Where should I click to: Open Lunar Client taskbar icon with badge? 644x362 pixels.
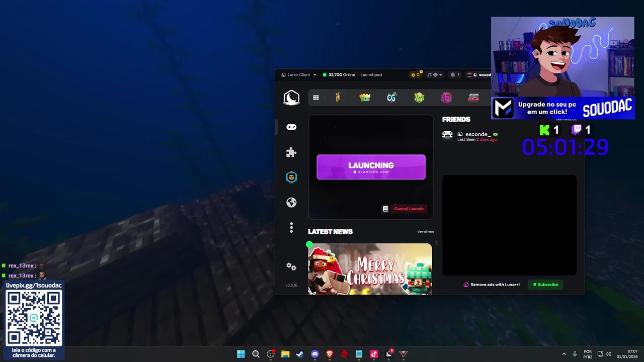click(x=389, y=354)
